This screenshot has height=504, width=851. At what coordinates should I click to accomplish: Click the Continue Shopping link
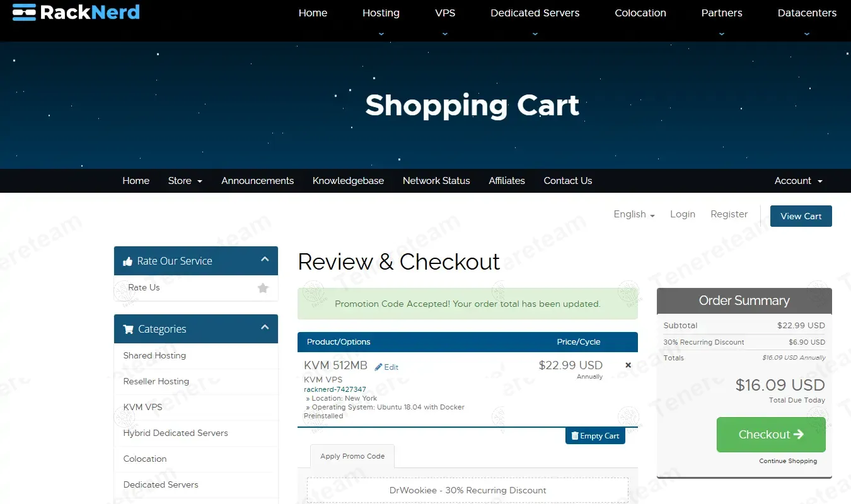[x=788, y=461]
